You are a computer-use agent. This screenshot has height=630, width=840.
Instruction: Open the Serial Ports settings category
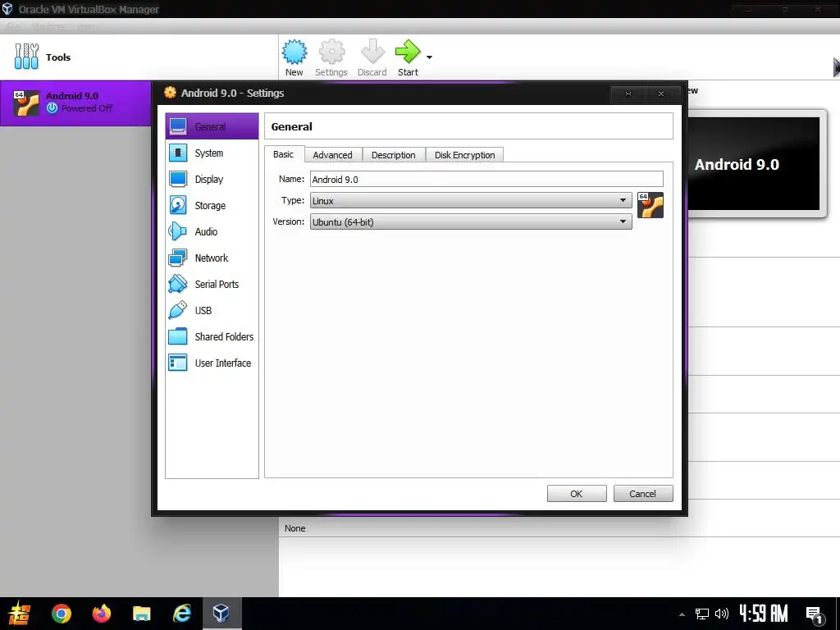(212, 284)
